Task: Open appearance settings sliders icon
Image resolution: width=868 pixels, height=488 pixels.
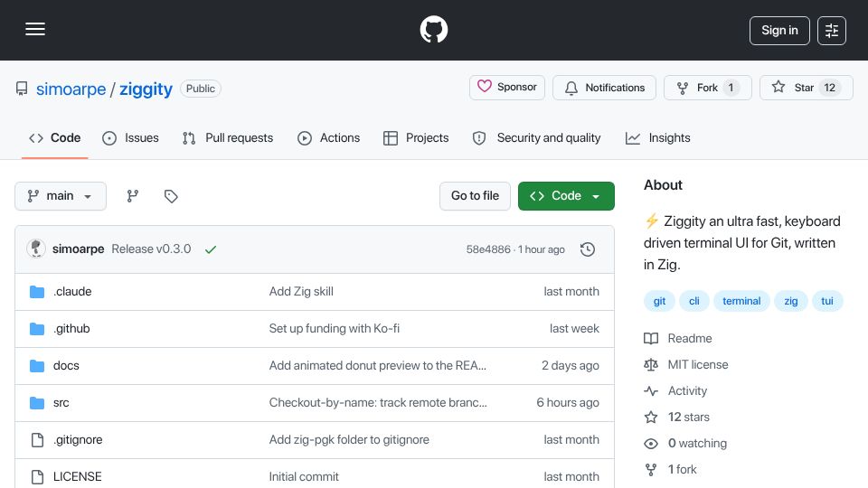Action: [x=832, y=31]
